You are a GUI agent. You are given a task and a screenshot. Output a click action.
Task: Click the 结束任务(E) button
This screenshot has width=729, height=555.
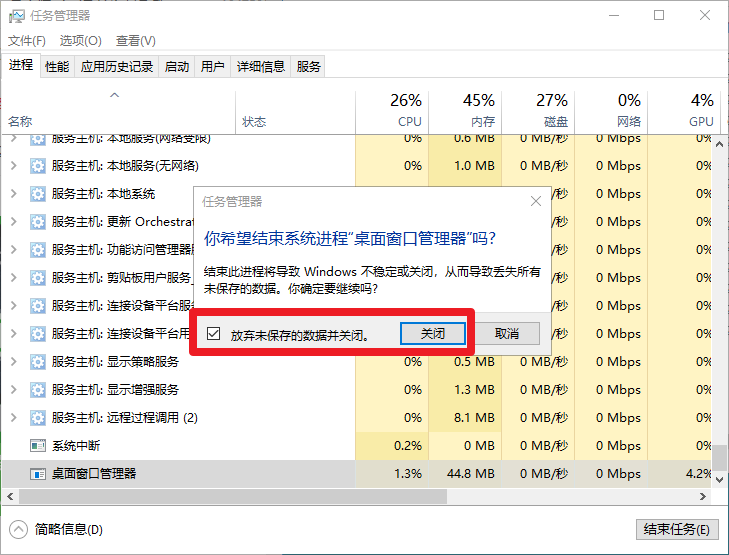click(677, 529)
